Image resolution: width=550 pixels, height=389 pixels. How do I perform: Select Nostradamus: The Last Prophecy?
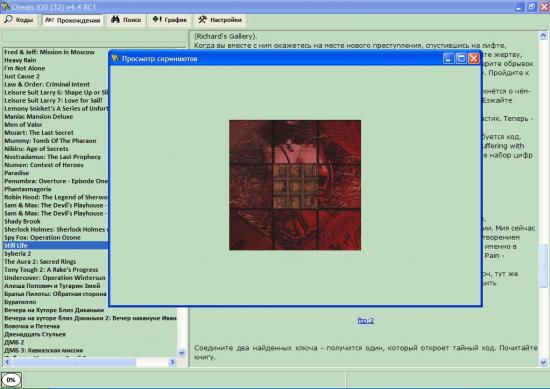pos(52,157)
